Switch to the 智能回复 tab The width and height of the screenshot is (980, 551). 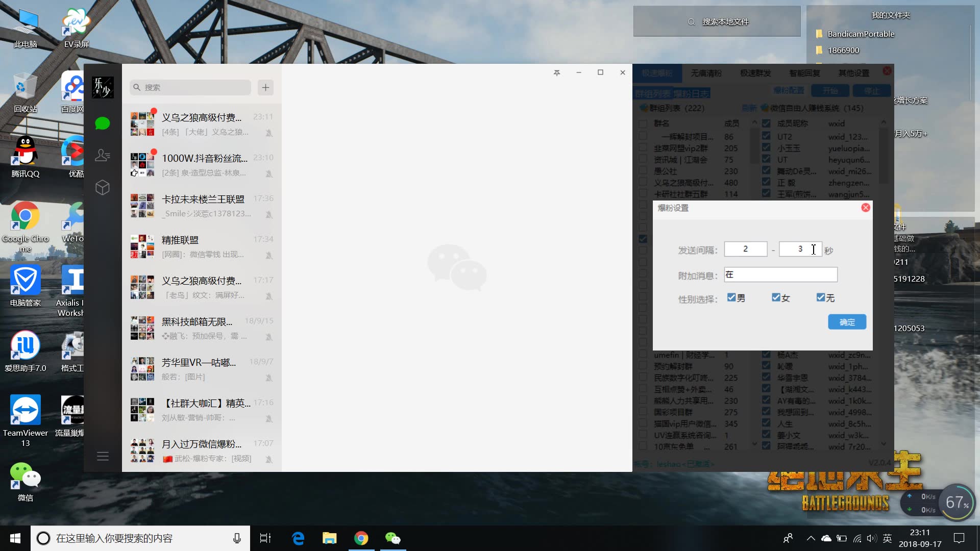(805, 73)
